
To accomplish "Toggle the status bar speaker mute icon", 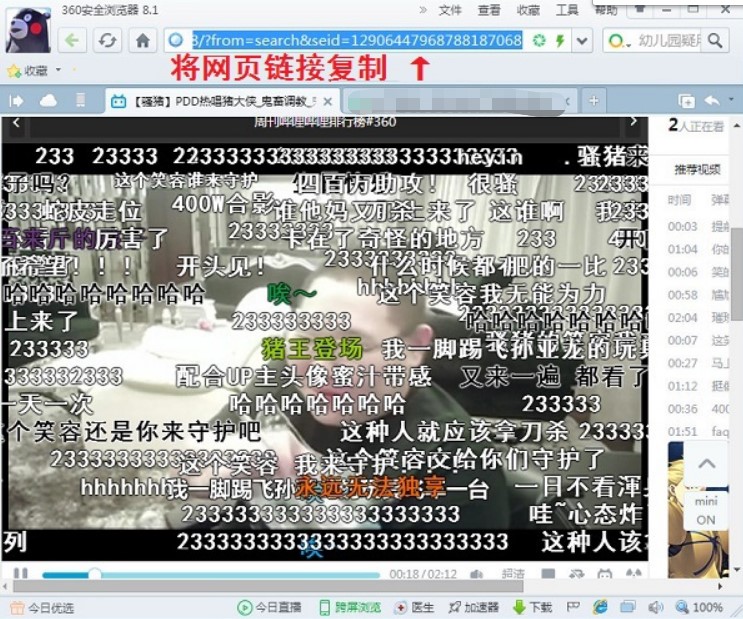I will (x=655, y=607).
